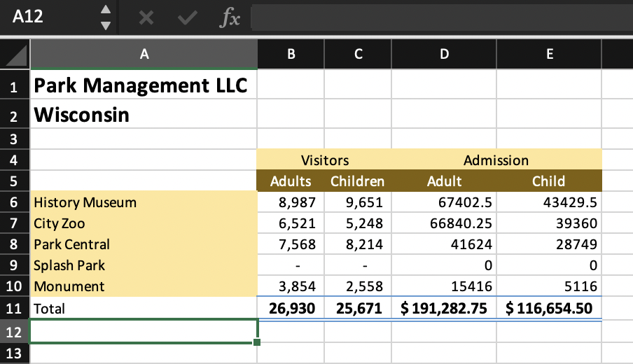Image resolution: width=633 pixels, height=364 pixels.
Task: Select row 10 header
Action: 15,286
